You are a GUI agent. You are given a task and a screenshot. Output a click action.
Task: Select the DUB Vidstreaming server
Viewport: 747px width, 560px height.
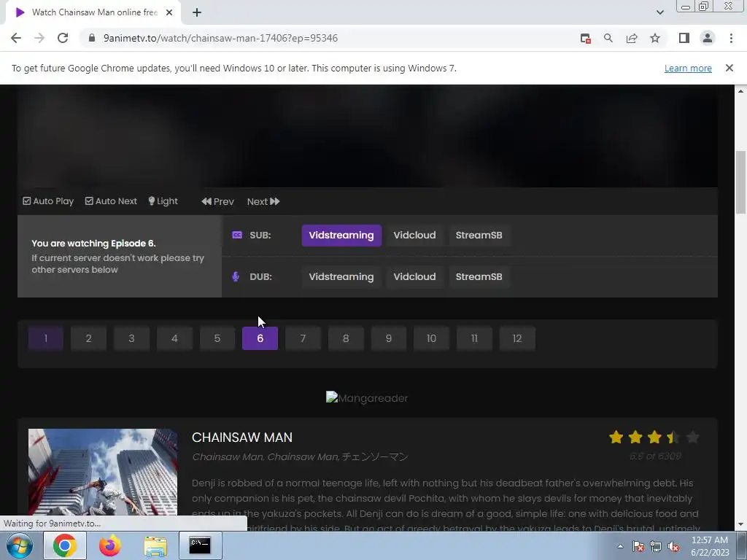pos(341,276)
